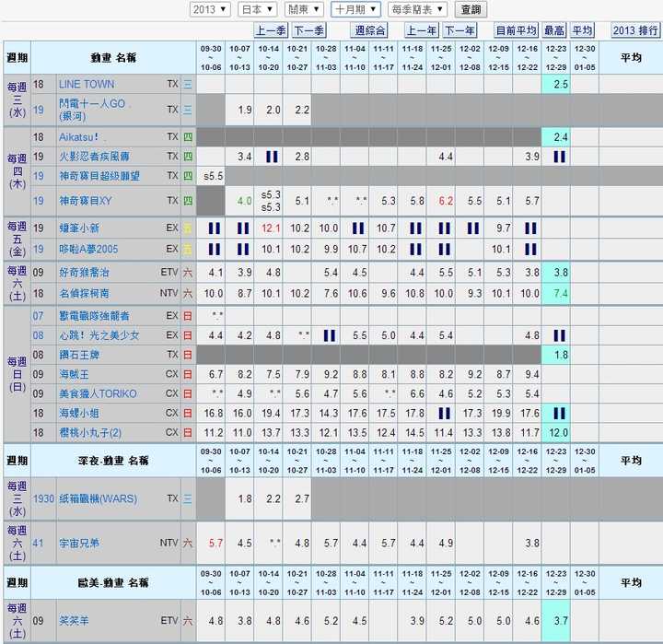This screenshot has width=663, height=644.
Task: Open the 07 time slot link for 獸電戰隊強龍者
Action: tap(39, 316)
